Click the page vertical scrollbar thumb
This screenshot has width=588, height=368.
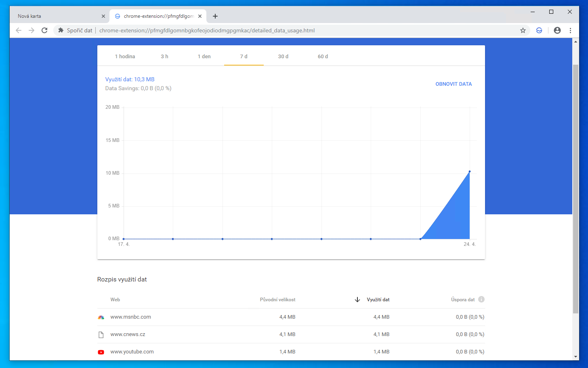[x=576, y=189]
